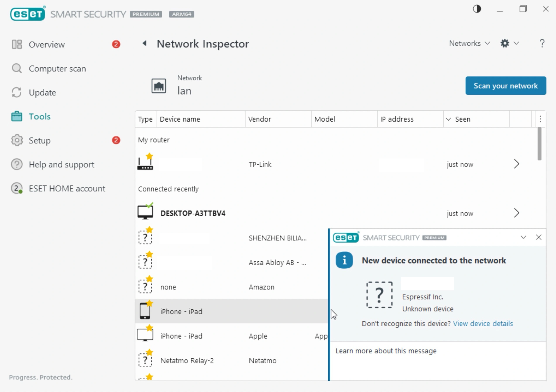The image size is (556, 392).
Task: Open the Setup section
Action: click(x=40, y=140)
